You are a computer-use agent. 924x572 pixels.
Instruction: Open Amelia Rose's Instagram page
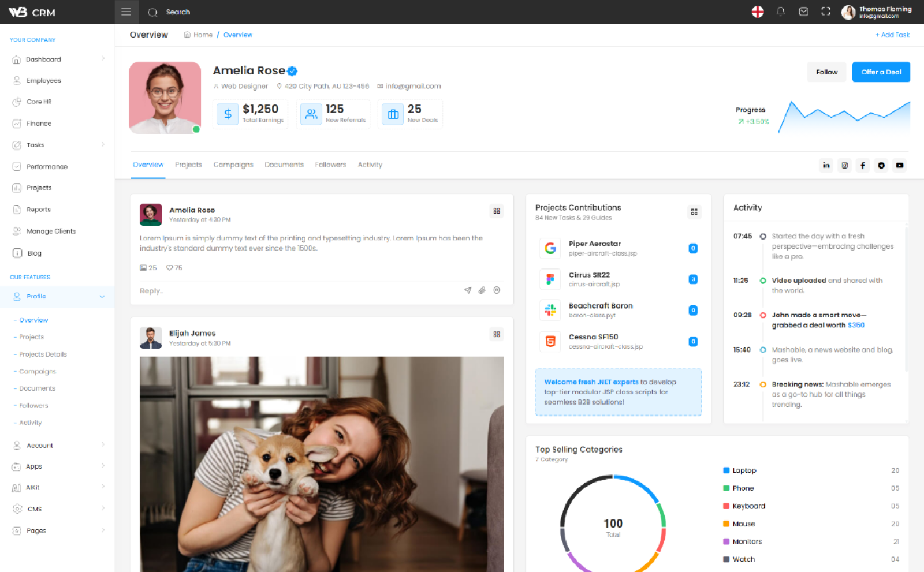pos(844,165)
